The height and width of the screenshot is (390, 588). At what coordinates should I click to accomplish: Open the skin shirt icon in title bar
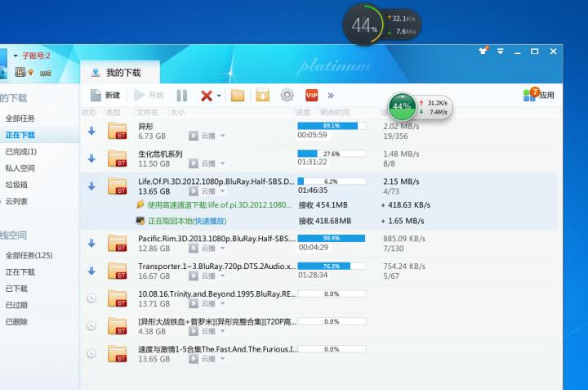(483, 51)
